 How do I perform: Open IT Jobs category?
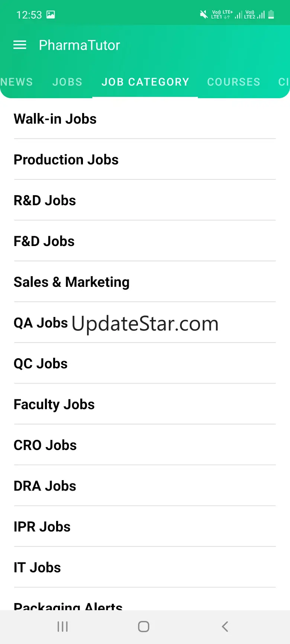click(145, 567)
